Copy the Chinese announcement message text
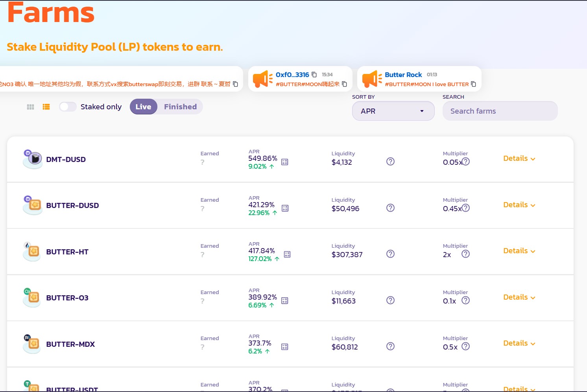Image resolution: width=587 pixels, height=392 pixels. click(235, 84)
